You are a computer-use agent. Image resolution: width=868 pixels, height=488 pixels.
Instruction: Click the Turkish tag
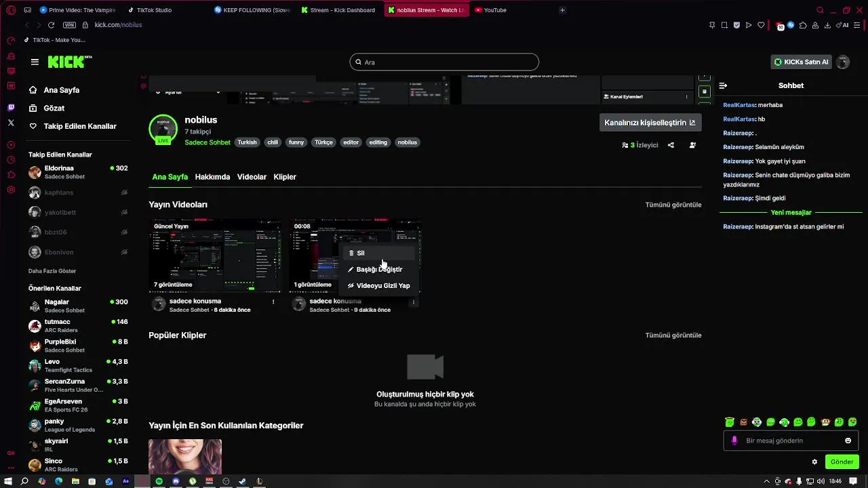pos(247,142)
